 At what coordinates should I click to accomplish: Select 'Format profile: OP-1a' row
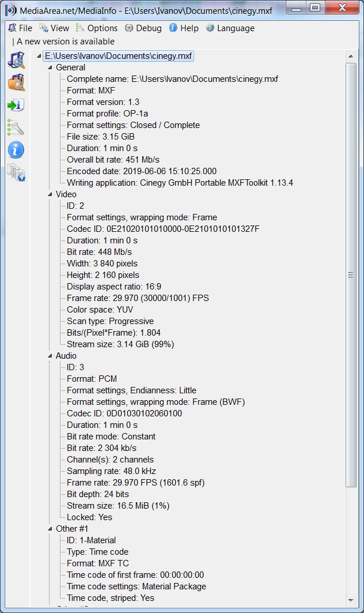pyautogui.click(x=107, y=114)
